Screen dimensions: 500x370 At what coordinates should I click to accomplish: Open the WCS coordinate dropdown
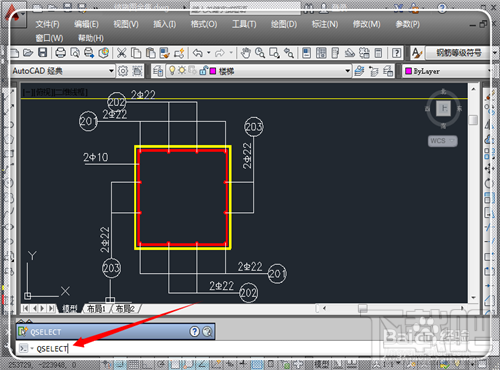443,141
